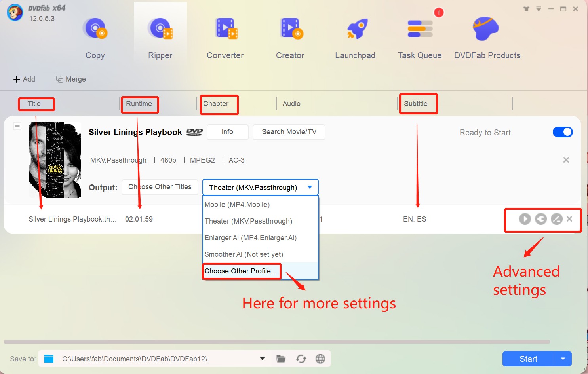Click the globe icon near Save to
This screenshot has height=374, width=588.
(x=320, y=359)
